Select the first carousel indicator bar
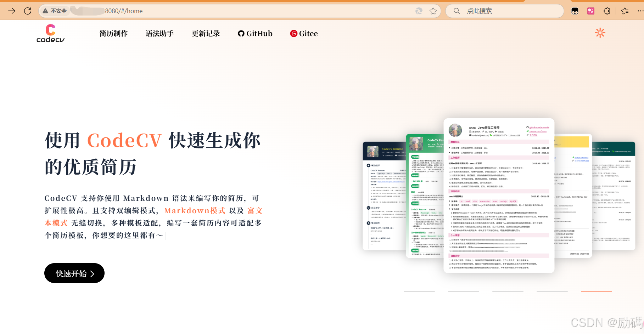The image size is (644, 334). tap(419, 291)
